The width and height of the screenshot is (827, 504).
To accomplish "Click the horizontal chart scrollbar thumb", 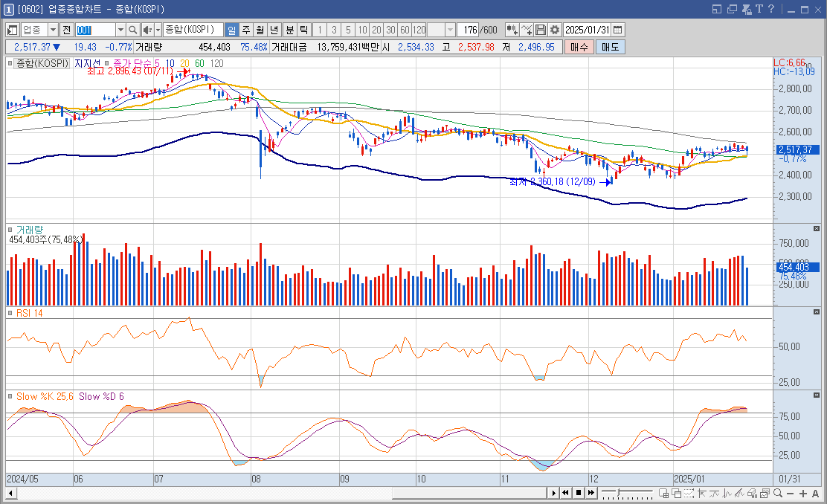I will 469,494.
